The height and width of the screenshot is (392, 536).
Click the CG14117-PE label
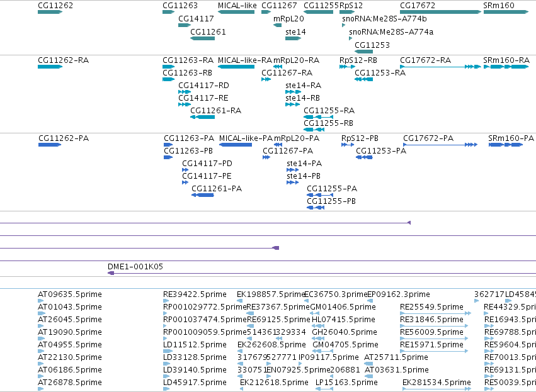tap(207, 176)
